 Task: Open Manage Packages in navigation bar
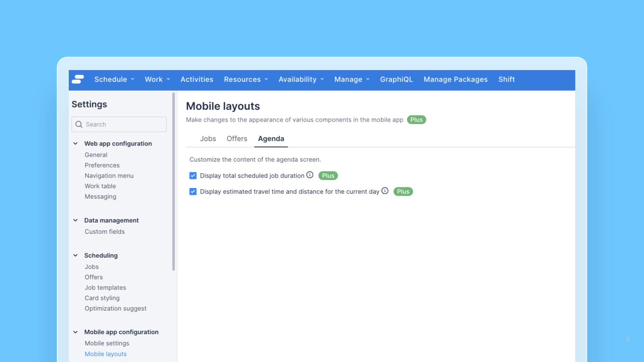[x=455, y=79]
